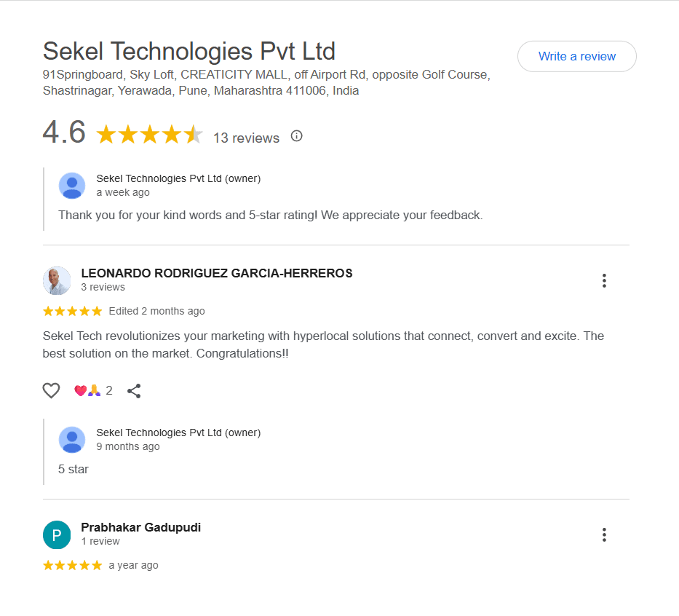This screenshot has width=679, height=616.
Task: Click the 4.6 rating star row
Action: pos(149,134)
